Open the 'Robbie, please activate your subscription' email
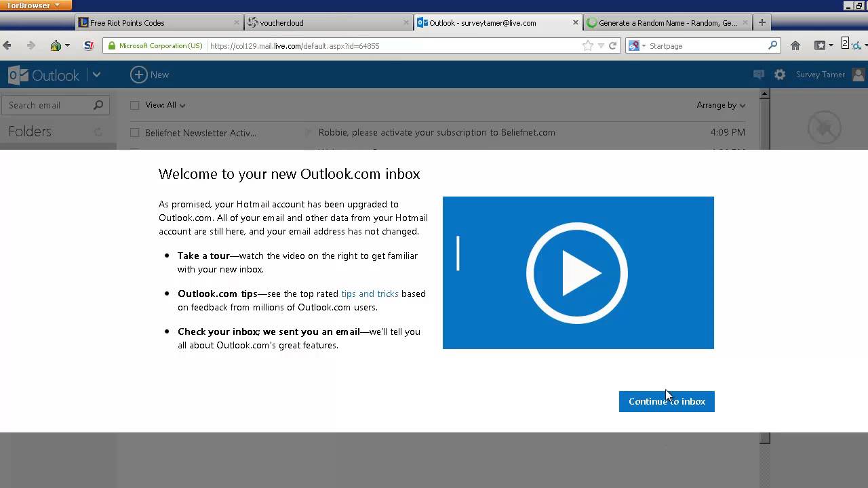 click(437, 132)
